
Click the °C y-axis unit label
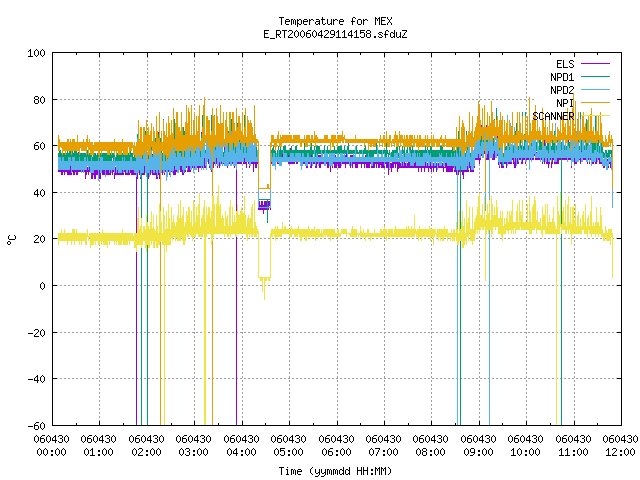point(11,240)
